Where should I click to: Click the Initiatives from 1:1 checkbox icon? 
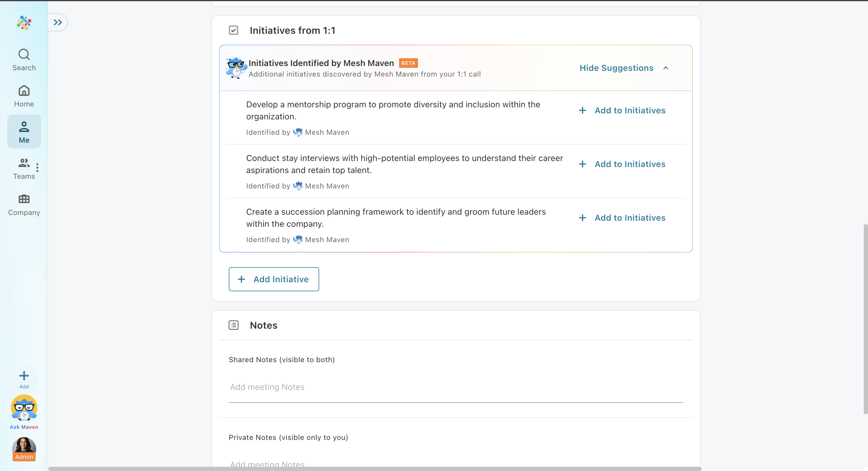pyautogui.click(x=234, y=30)
